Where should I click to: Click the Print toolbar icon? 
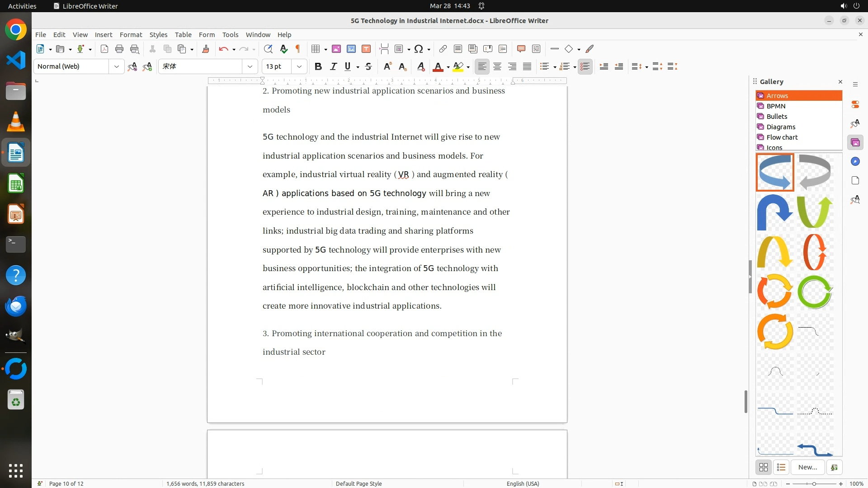tap(119, 49)
